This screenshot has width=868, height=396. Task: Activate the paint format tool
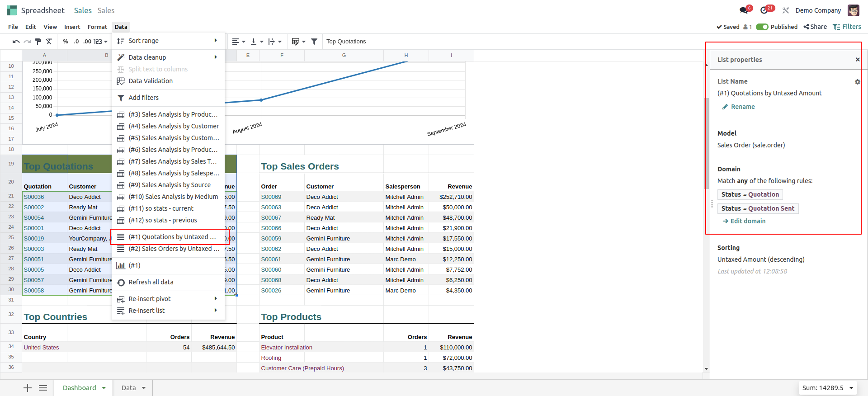[x=38, y=42]
